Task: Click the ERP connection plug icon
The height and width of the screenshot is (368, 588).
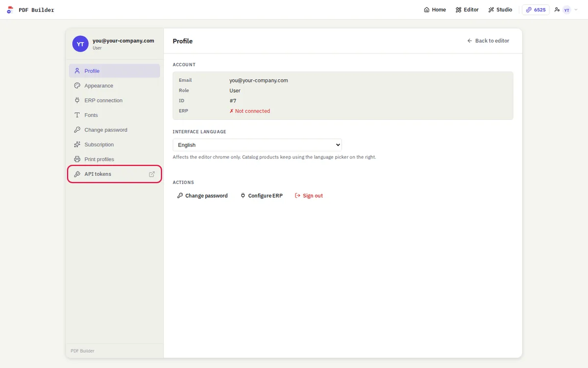Action: pos(77,100)
